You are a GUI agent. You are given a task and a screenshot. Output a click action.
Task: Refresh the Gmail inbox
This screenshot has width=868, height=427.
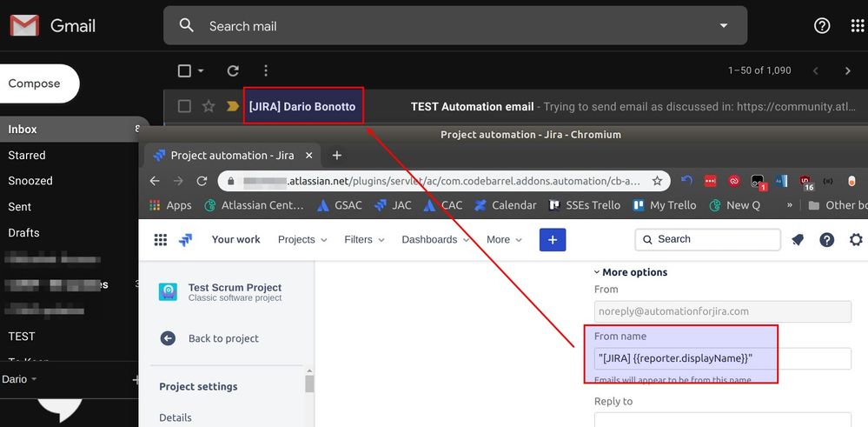tap(233, 71)
